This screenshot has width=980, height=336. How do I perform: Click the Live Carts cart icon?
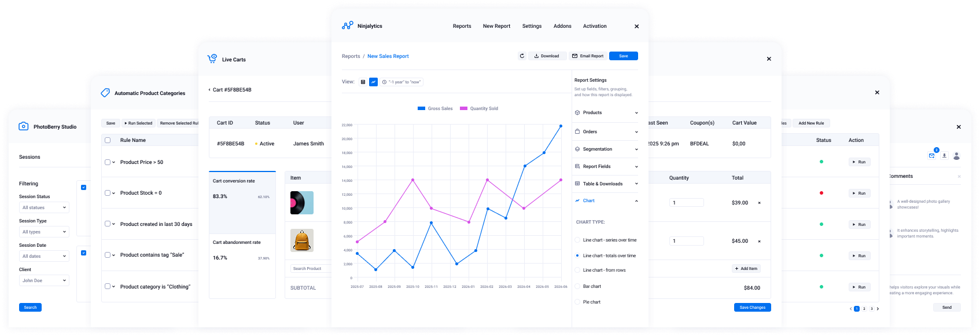pos(212,59)
